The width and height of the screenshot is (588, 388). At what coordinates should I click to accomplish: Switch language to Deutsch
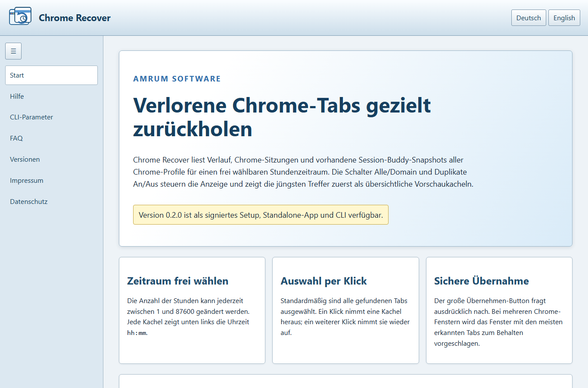(x=529, y=18)
